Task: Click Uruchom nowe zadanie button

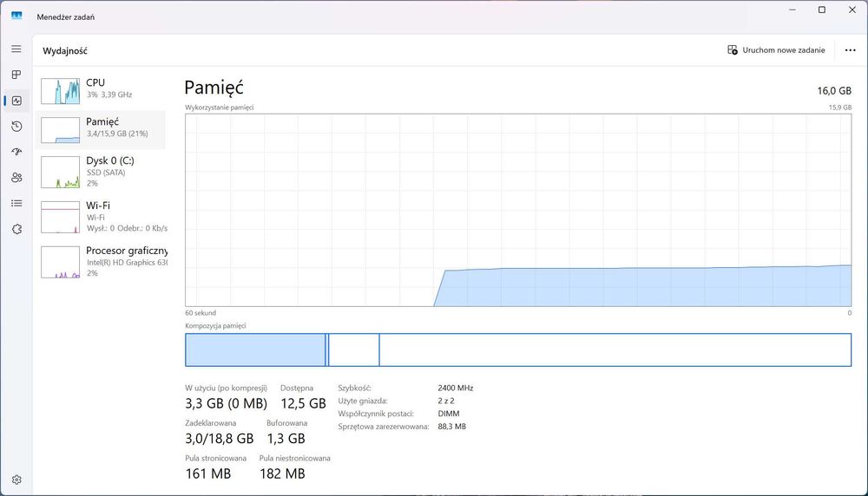Action: pyautogui.click(x=776, y=49)
